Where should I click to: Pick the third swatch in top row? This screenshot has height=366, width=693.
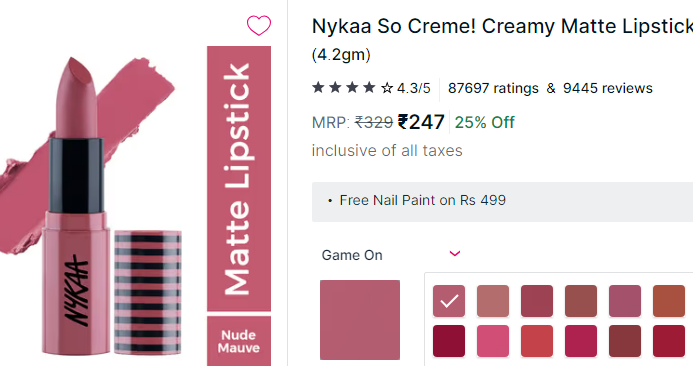pos(537,301)
